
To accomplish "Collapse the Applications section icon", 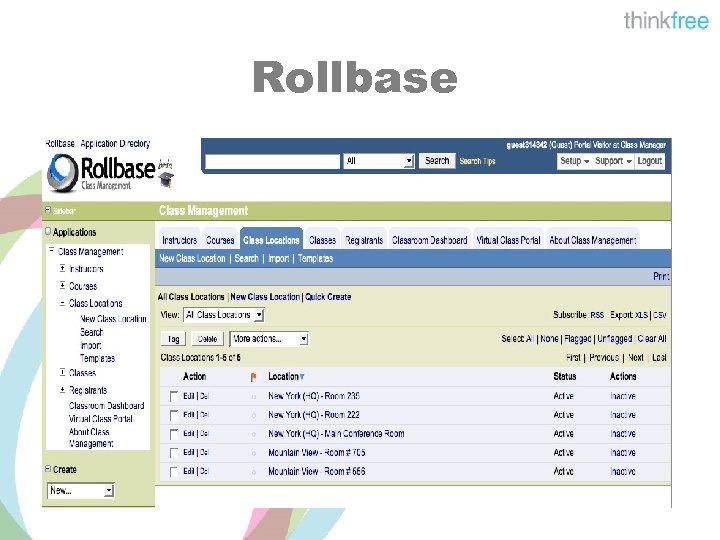I will pos(48,231).
